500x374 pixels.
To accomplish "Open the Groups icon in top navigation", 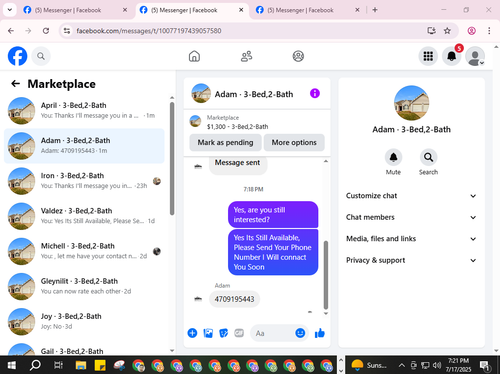I will [x=298, y=56].
